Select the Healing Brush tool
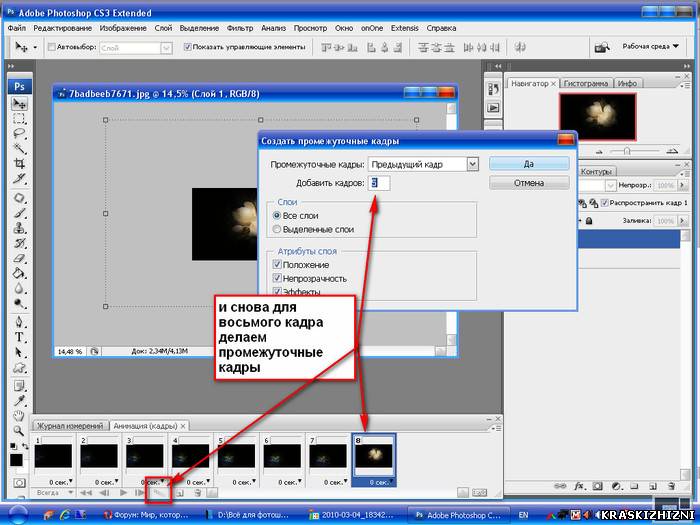 (19, 198)
